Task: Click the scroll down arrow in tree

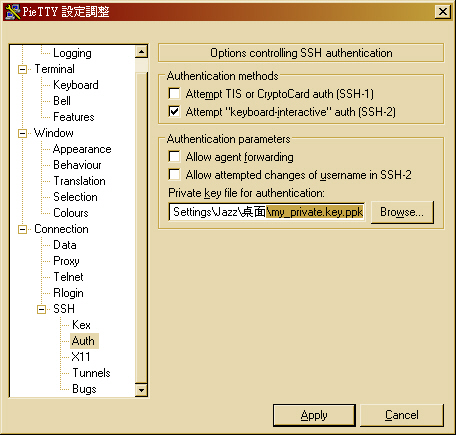Action: tap(142, 390)
